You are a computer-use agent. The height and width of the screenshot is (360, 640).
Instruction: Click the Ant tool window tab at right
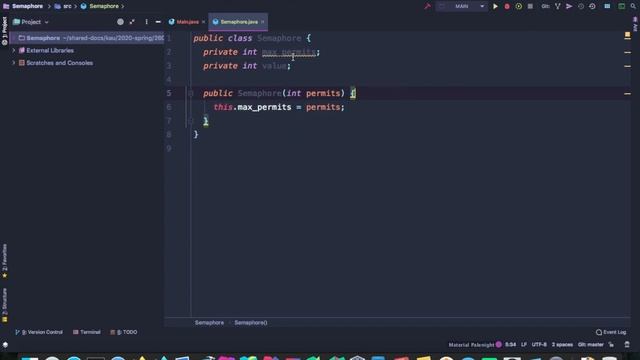pos(635,25)
